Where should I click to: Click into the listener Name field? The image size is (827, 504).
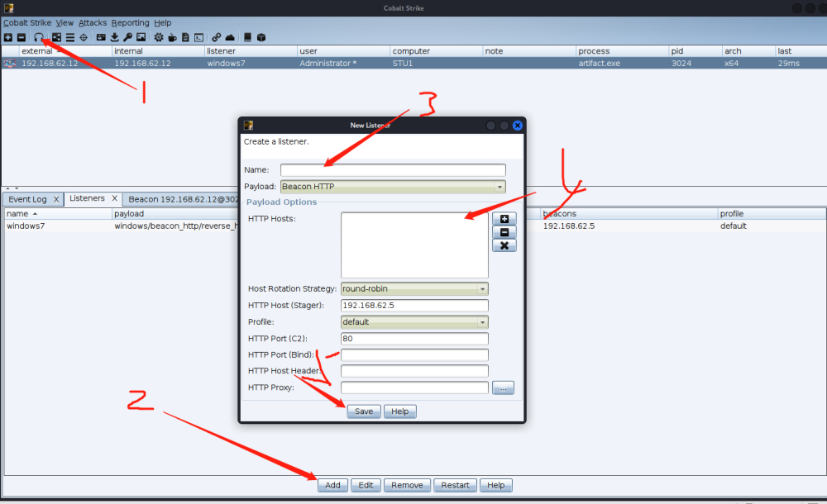point(393,169)
